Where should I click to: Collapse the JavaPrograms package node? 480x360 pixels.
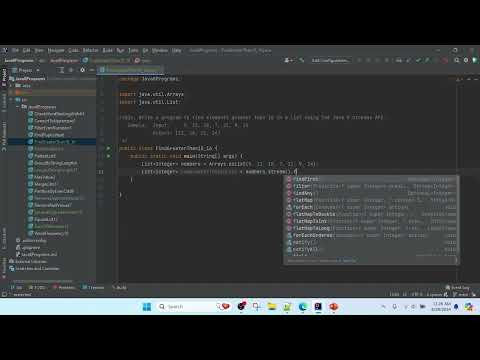pos(18,107)
